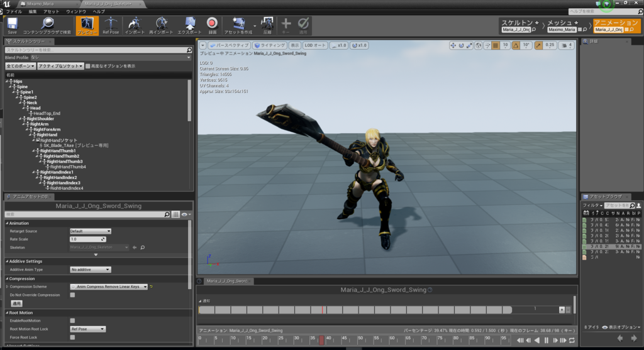The image size is (644, 350).
Task: Step one frame backward
Action: pyautogui.click(x=528, y=340)
